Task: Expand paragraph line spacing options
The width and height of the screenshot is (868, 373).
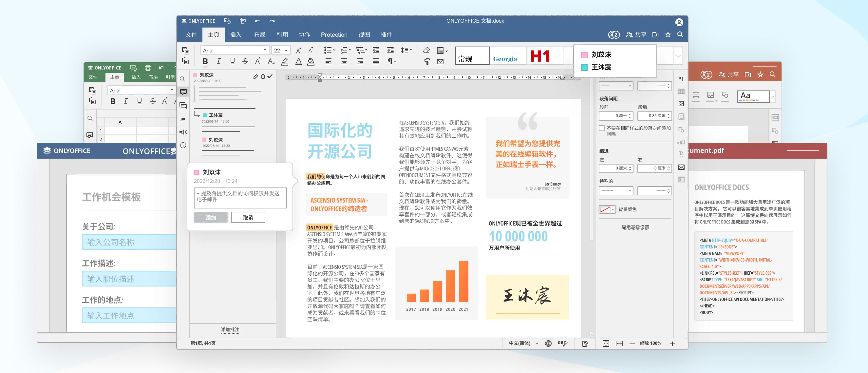Action: pos(411,50)
